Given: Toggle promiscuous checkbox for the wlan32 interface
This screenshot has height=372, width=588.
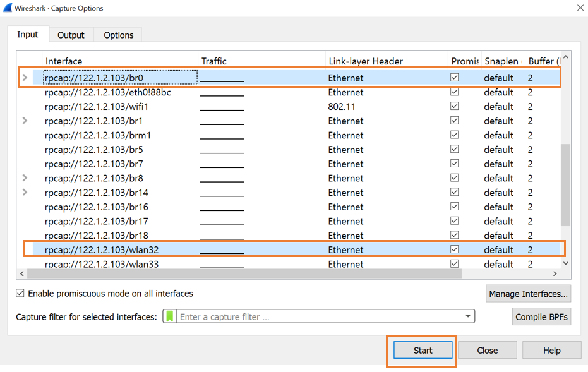Looking at the screenshot, I should point(455,249).
